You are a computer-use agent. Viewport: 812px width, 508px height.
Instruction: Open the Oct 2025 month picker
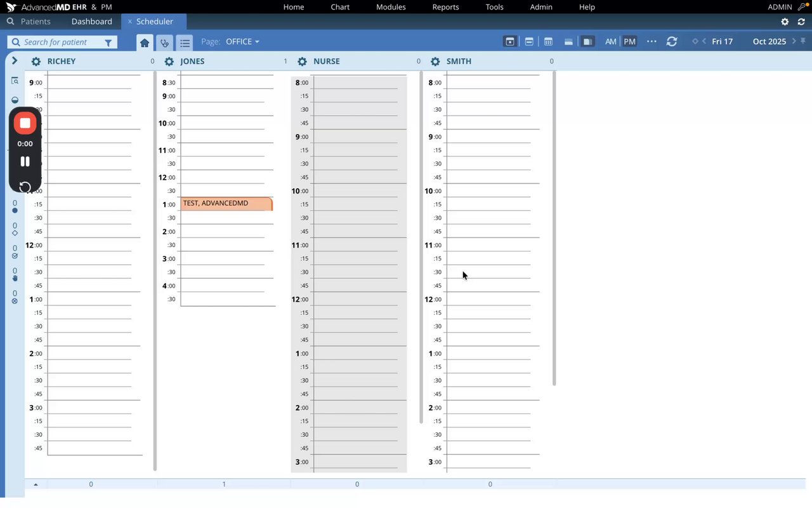(x=769, y=42)
